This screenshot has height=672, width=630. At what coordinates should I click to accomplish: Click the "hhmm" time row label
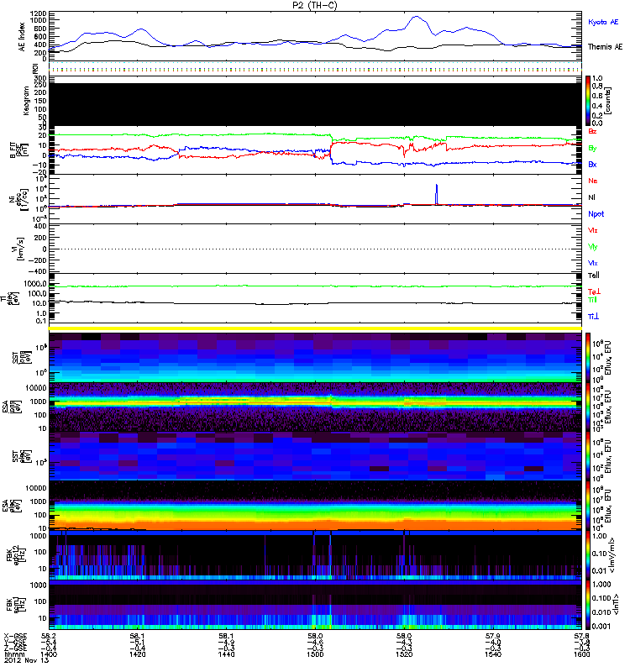point(14,654)
